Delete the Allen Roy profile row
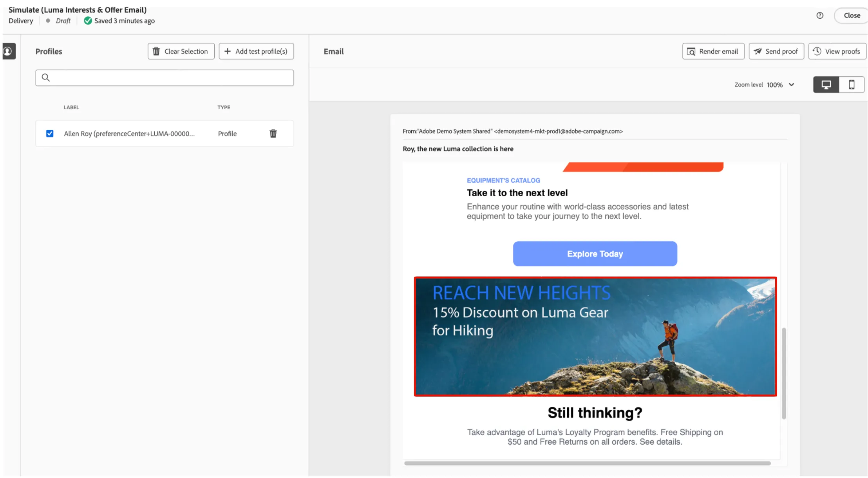 (x=273, y=134)
